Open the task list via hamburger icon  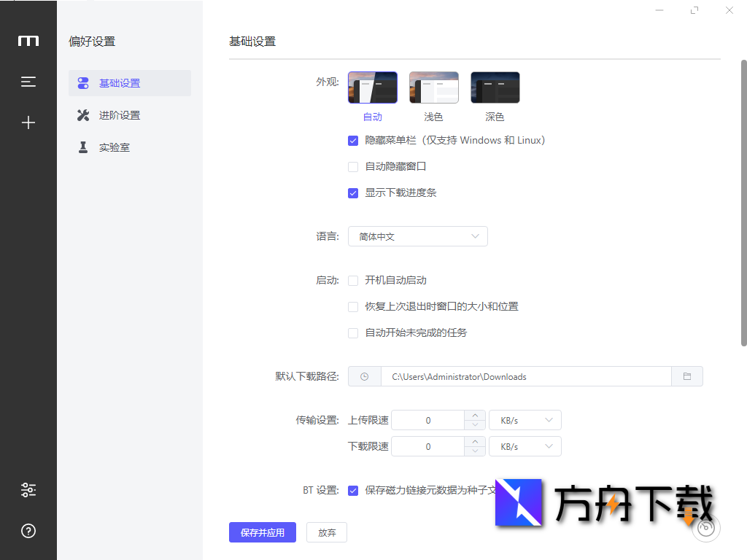click(x=28, y=82)
